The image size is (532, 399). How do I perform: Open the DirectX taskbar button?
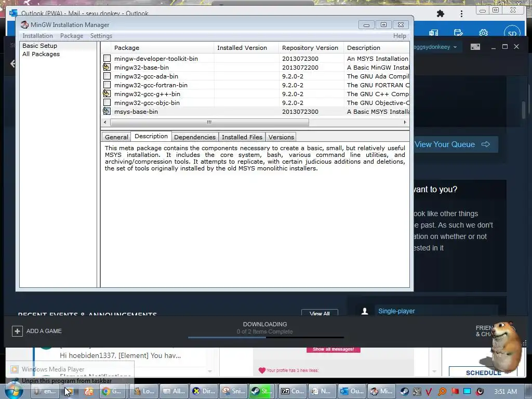tap(204, 391)
